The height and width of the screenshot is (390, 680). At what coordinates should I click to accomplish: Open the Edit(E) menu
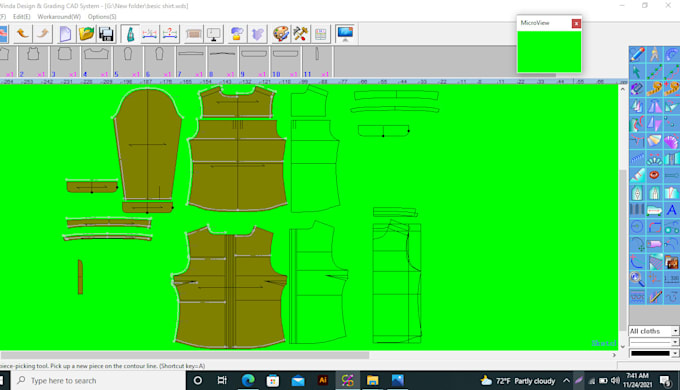pyautogui.click(x=21, y=16)
